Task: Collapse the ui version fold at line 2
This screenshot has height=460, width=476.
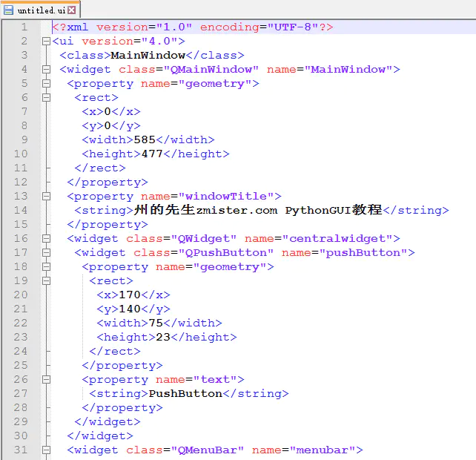Action: click(x=46, y=42)
